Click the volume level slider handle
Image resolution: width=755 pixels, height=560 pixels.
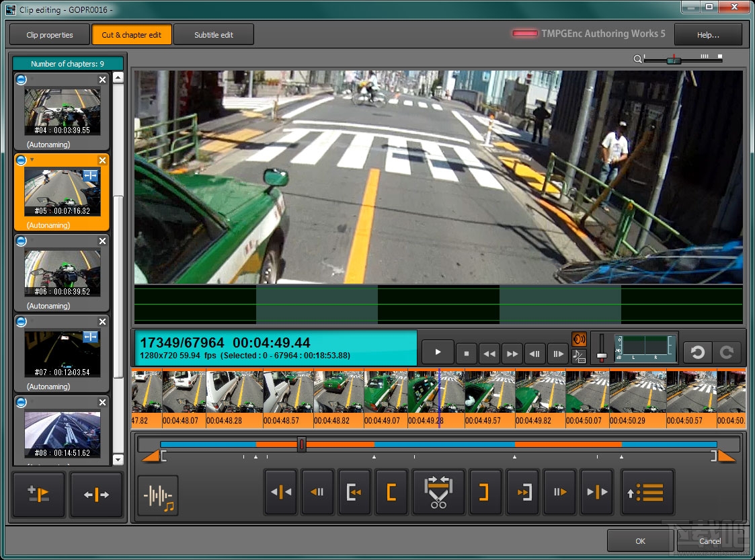602,355
